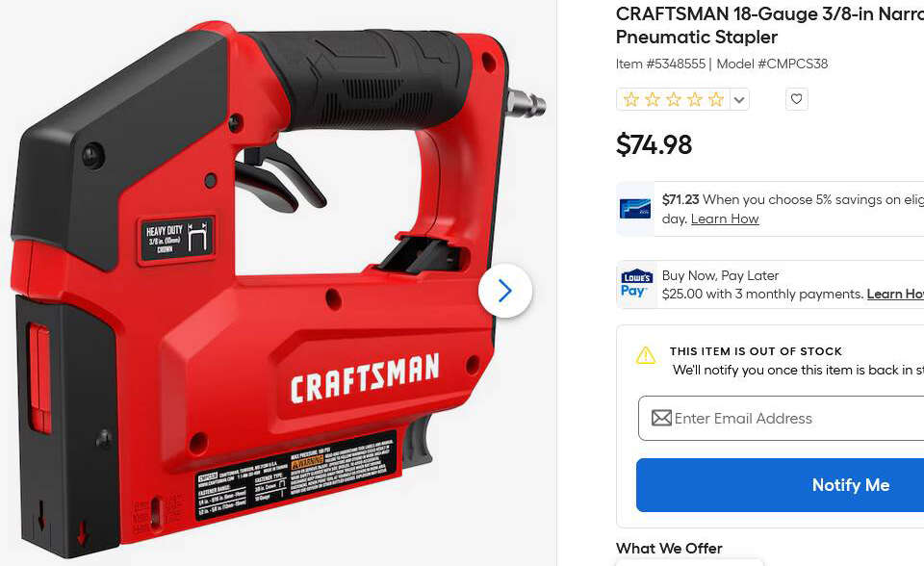This screenshot has width=924, height=566.
Task: Click the Model #CMPCS38 text
Action: click(772, 64)
